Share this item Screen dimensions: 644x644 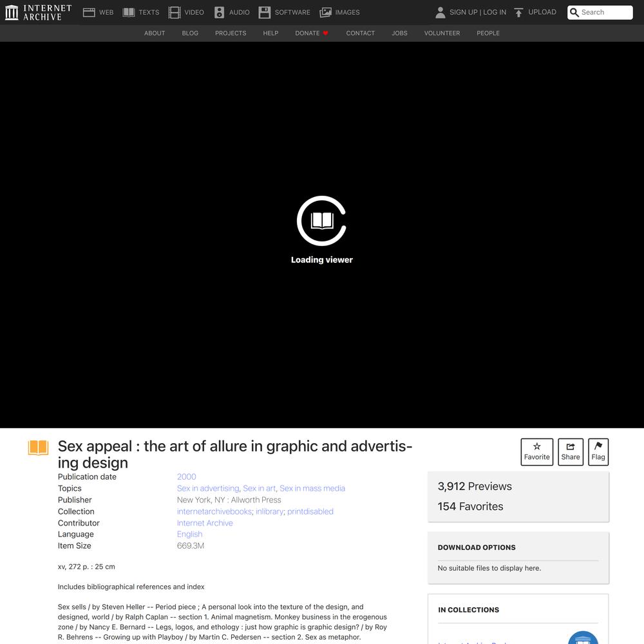coord(571,452)
